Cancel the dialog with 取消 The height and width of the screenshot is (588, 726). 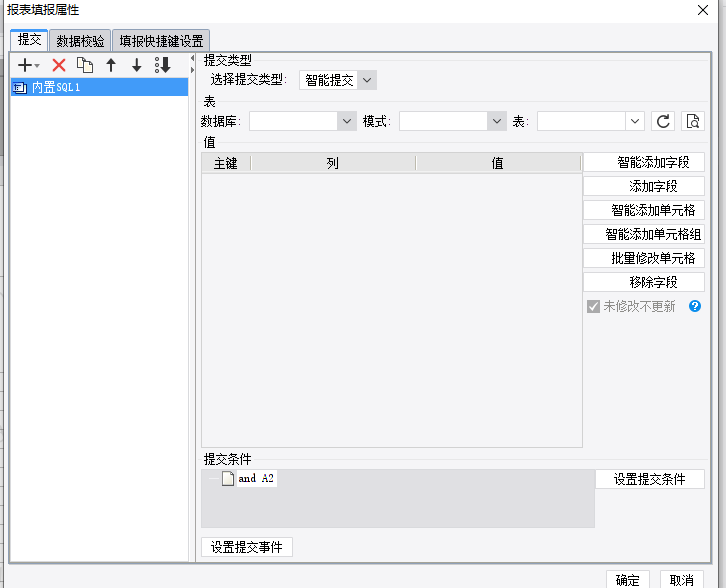(682, 580)
